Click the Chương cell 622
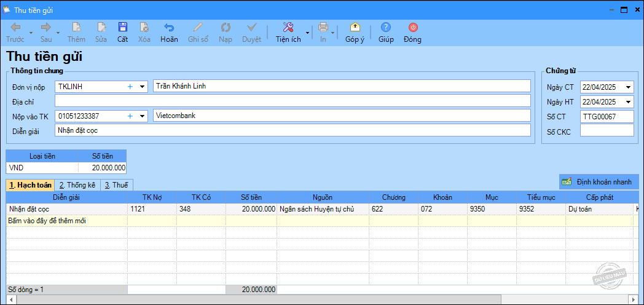The height and width of the screenshot is (305, 644). [393, 209]
